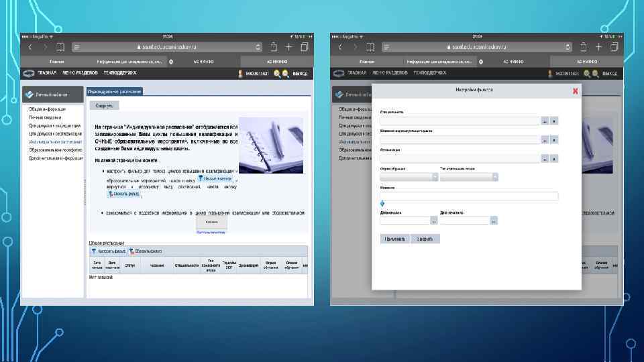This screenshot has height=362, width=644.
Task: Click the Свернуть button in left screenshot
Action: (105, 106)
